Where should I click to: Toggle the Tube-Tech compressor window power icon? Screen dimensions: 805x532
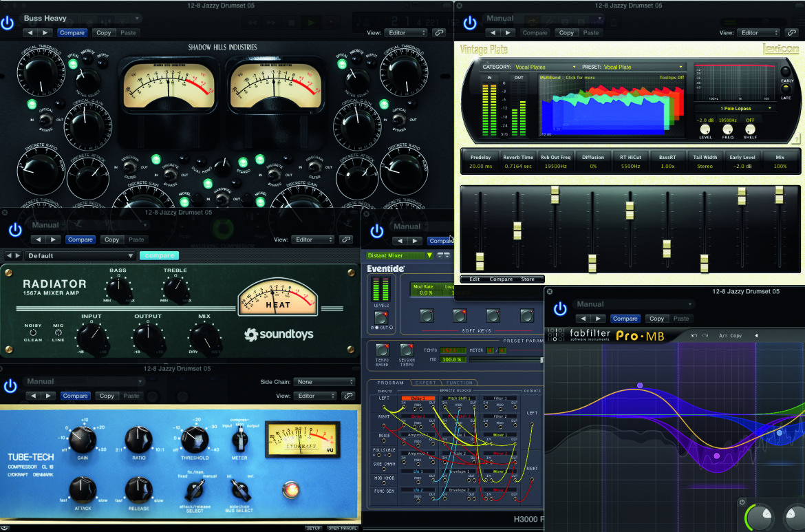point(10,386)
